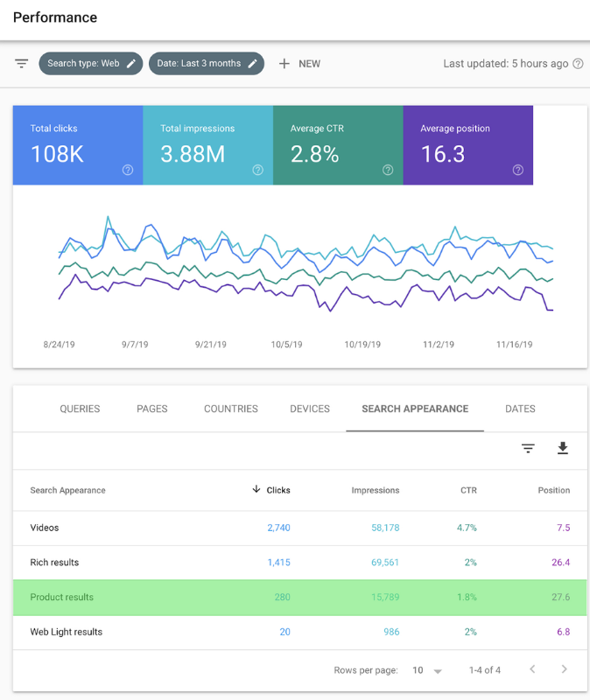Image resolution: width=590 pixels, height=700 pixels.
Task: Select the Product results row
Action: tap(299, 598)
